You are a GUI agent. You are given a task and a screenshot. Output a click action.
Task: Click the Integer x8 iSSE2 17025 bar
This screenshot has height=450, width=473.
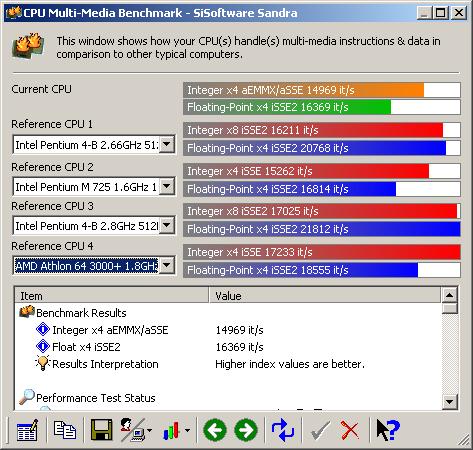click(x=322, y=211)
